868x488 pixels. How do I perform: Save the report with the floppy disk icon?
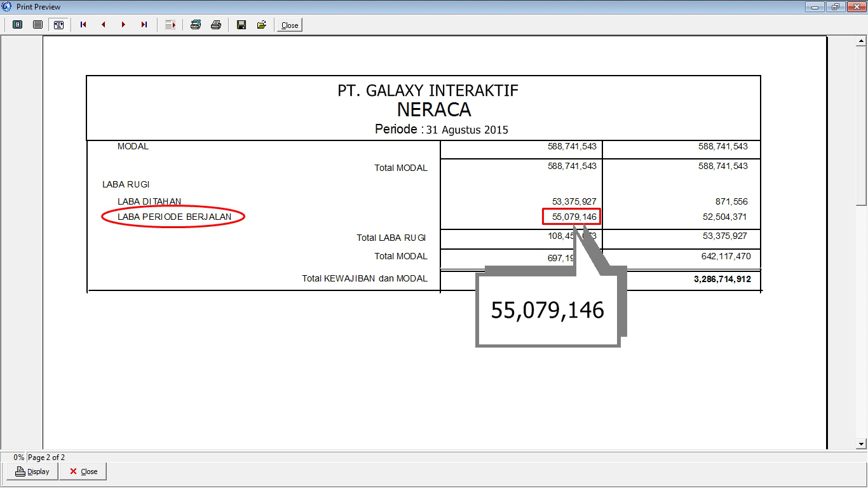(241, 25)
